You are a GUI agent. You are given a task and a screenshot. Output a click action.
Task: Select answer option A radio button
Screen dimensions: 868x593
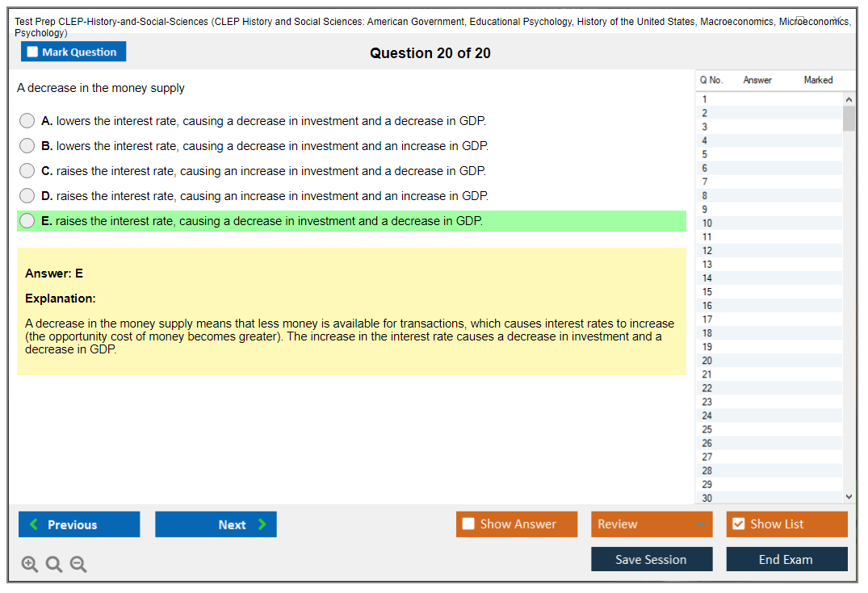point(27,121)
